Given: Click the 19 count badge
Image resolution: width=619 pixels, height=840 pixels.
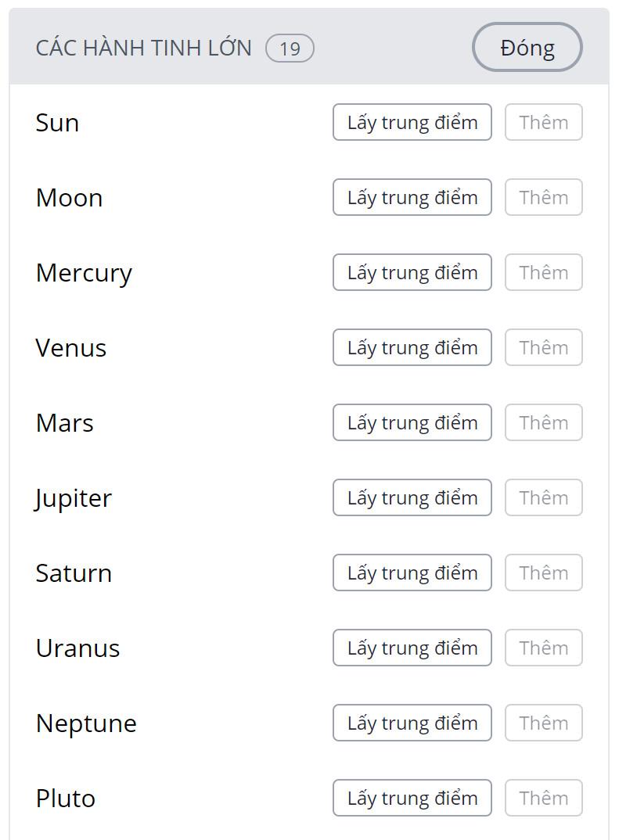Looking at the screenshot, I should coord(290,48).
